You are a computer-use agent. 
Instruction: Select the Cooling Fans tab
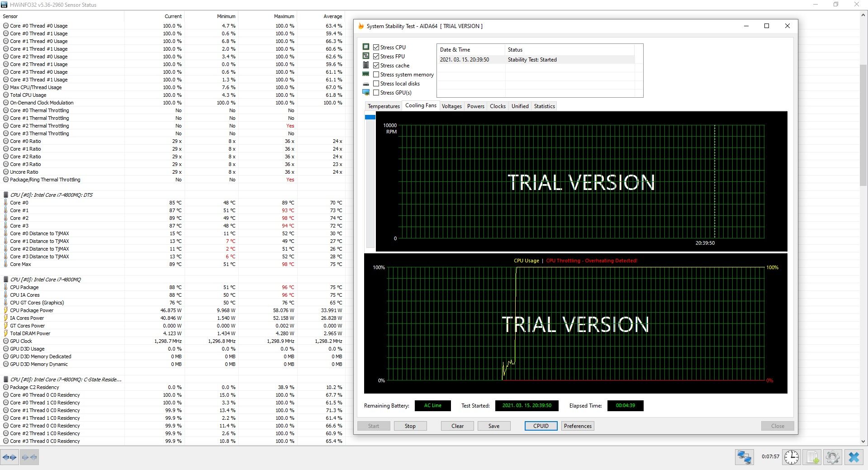tap(421, 105)
